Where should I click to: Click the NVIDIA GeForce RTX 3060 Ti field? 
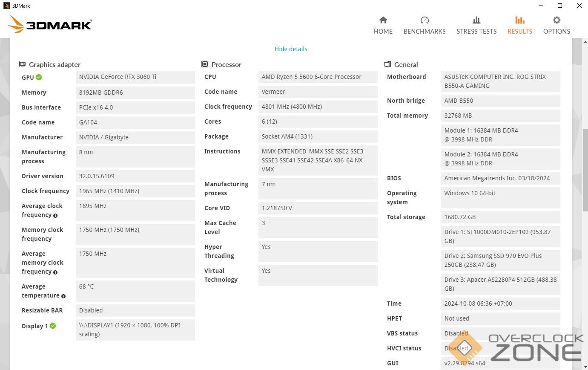135,77
